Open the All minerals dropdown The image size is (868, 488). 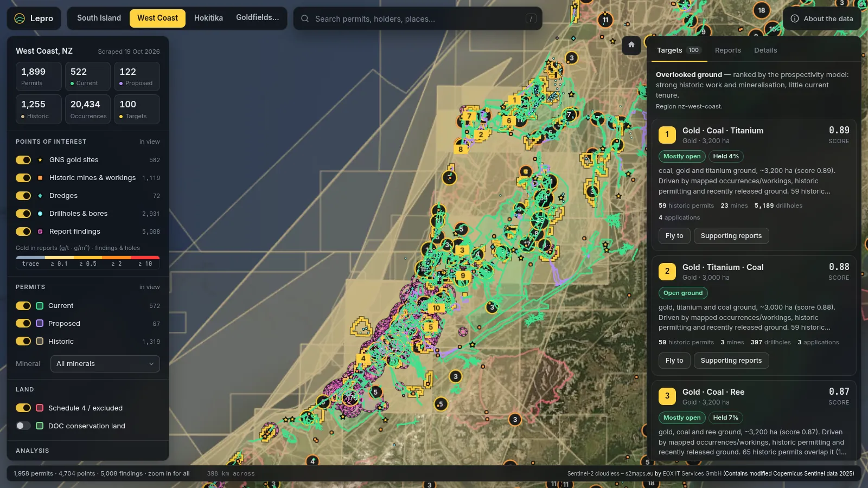coord(105,364)
